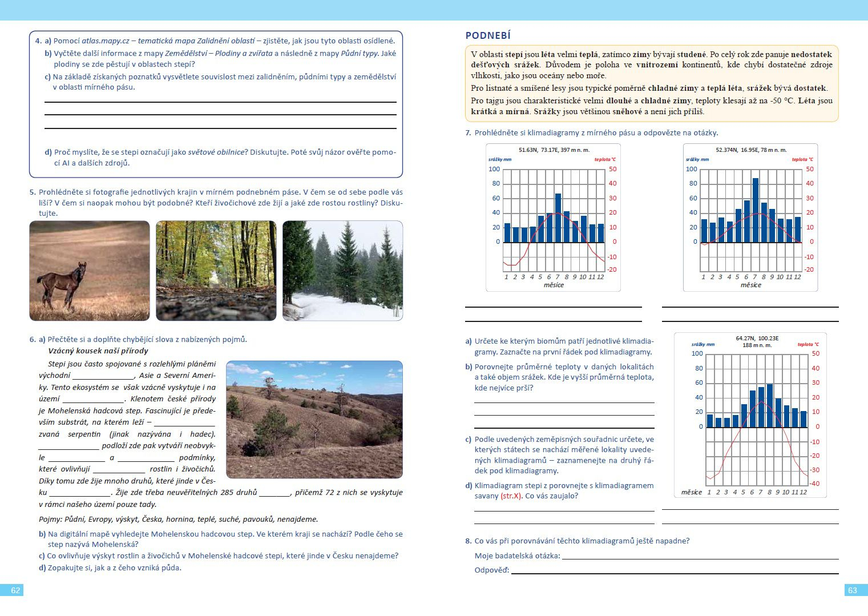The height and width of the screenshot is (616, 868).
Task: Click page number 62 in the corner
Action: pos(15,590)
